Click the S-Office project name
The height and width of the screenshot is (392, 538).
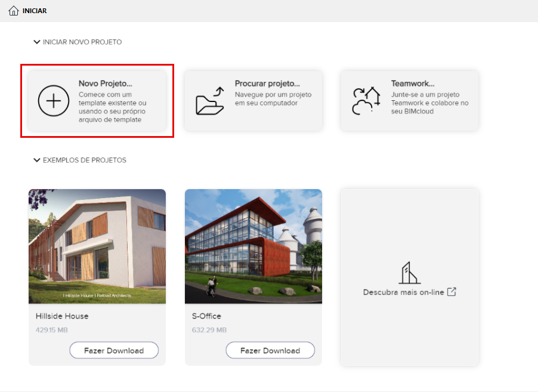[206, 316]
